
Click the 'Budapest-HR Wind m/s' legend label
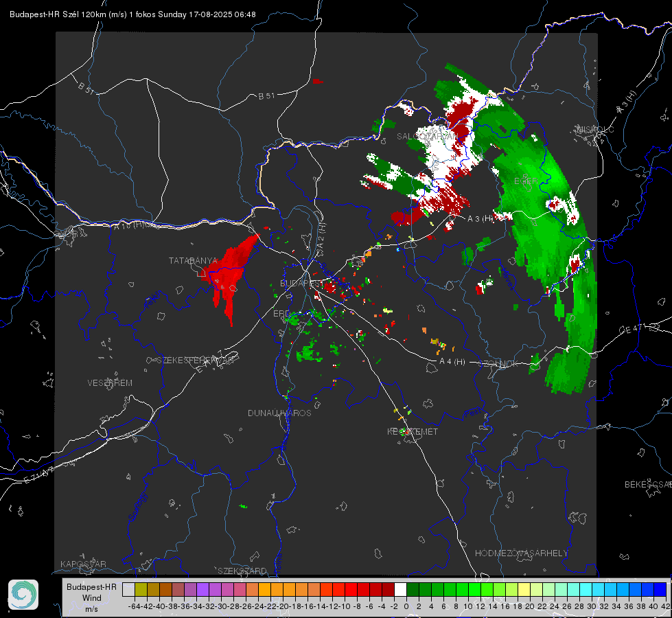pyautogui.click(x=92, y=598)
